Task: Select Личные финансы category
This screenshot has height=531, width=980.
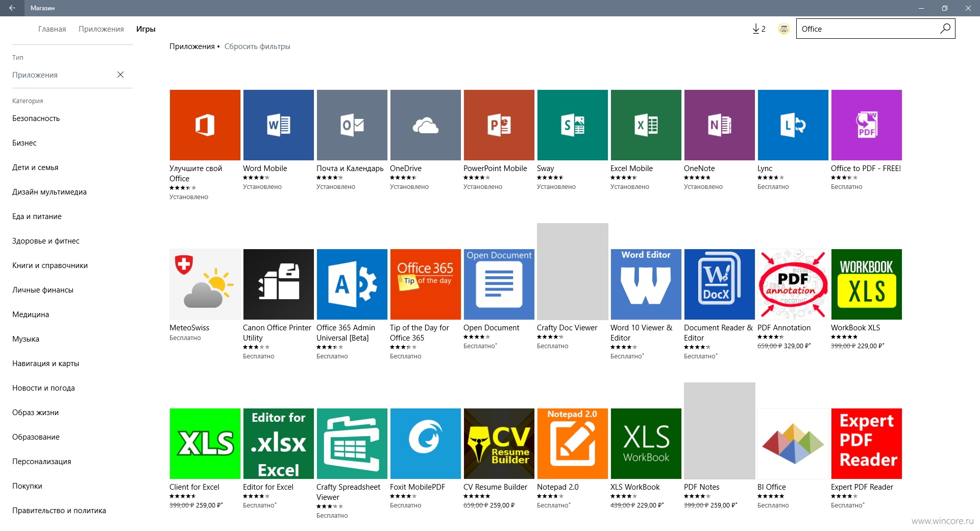Action: 43,290
